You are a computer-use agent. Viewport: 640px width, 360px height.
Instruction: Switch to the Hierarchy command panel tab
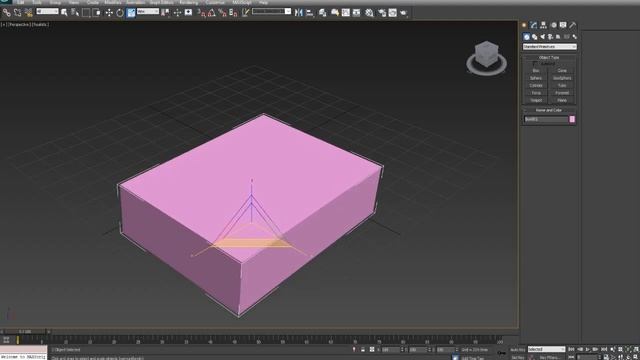click(x=543, y=25)
